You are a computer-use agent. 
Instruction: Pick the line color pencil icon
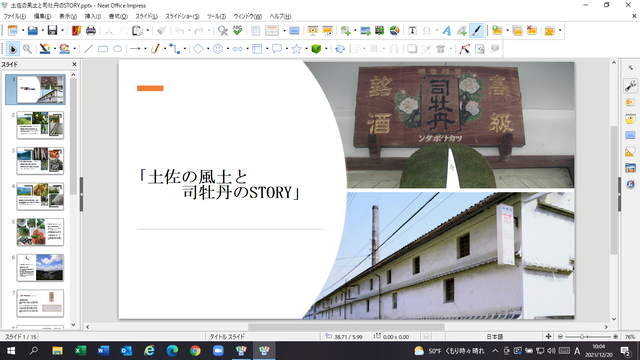click(x=44, y=49)
